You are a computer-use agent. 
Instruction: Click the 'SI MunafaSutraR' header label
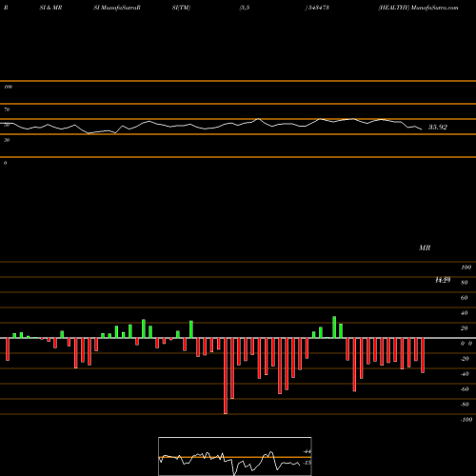point(117,8)
